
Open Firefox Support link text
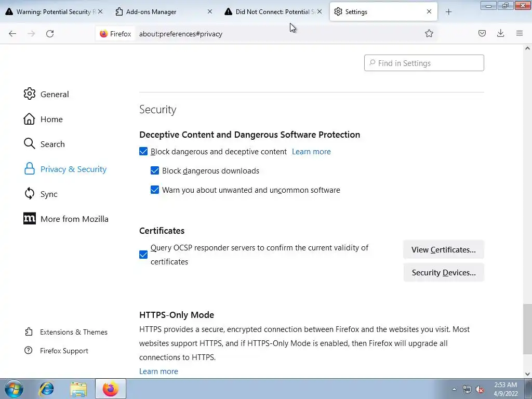tap(64, 351)
